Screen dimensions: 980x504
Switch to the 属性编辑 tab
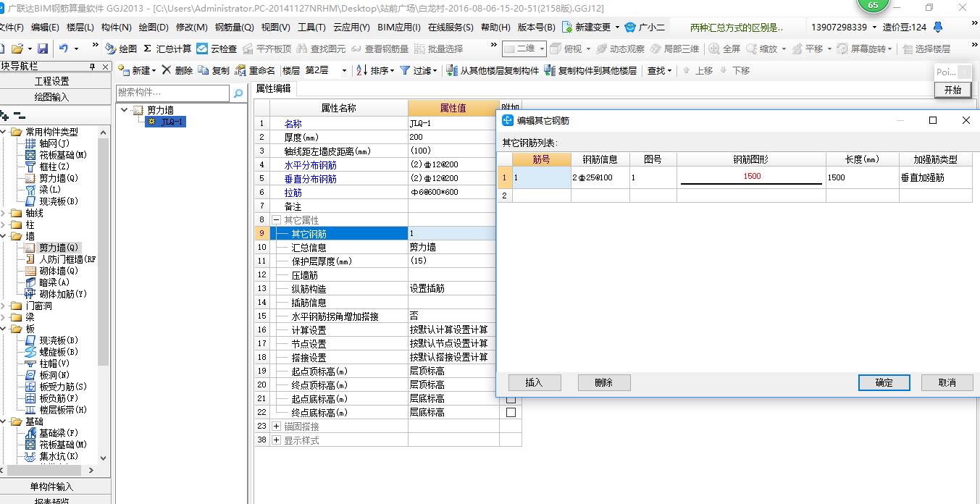tap(273, 88)
